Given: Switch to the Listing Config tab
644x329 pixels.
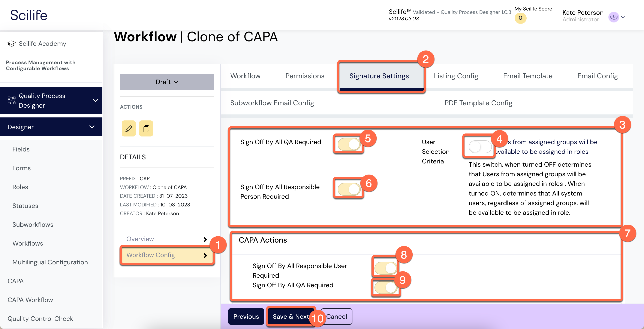Looking at the screenshot, I should pyautogui.click(x=456, y=76).
